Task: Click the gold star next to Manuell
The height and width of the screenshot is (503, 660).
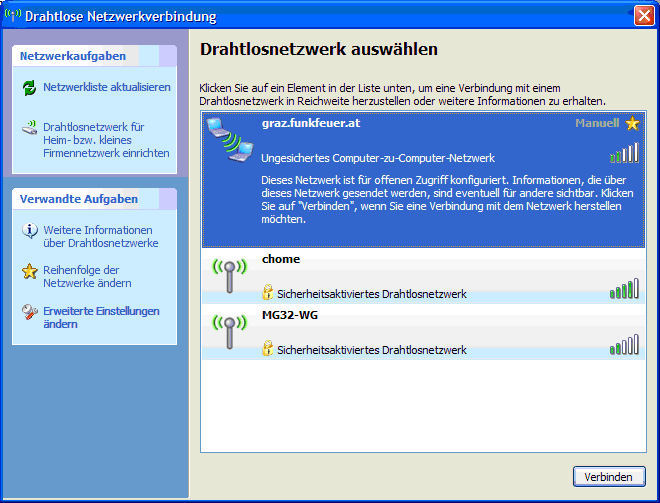Action: point(632,124)
